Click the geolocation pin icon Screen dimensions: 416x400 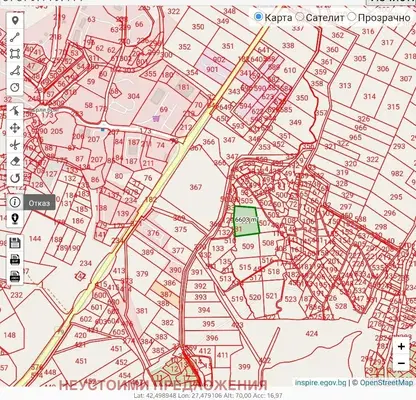click(x=15, y=219)
